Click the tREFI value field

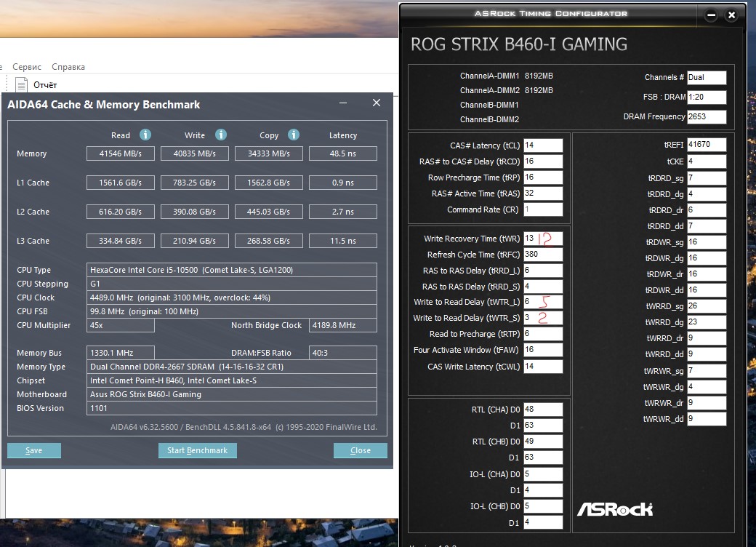click(x=707, y=144)
